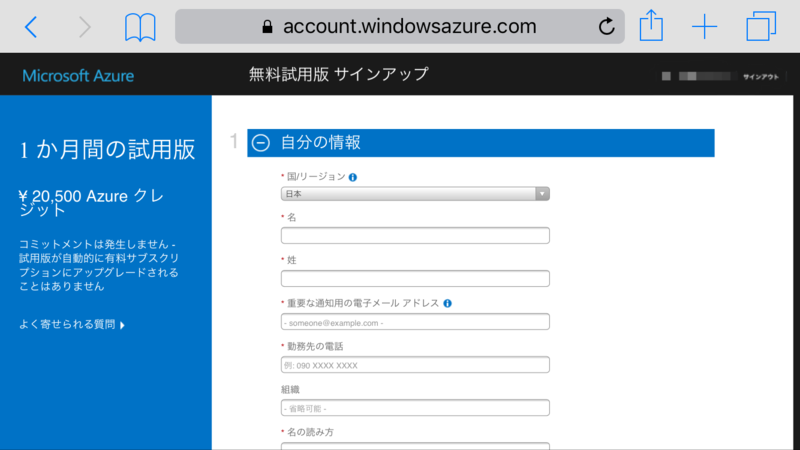Click the 名の読み方 label
800x450 pixels.
(x=310, y=432)
